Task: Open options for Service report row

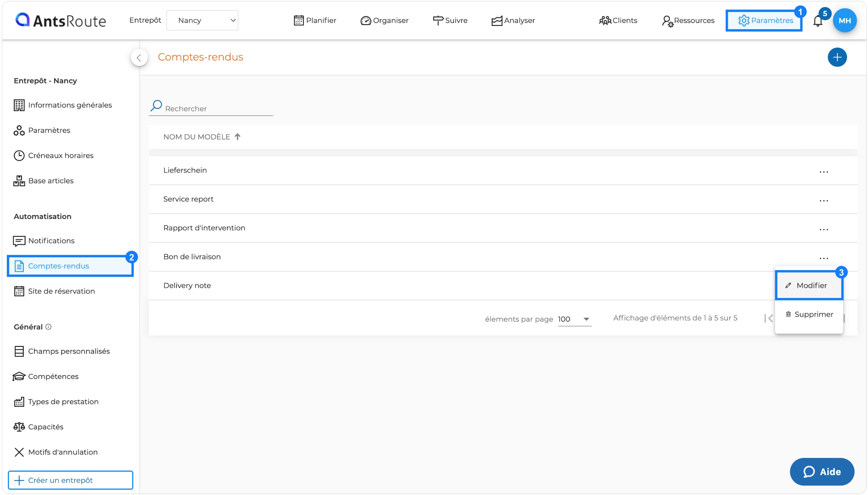Action: [x=824, y=200]
